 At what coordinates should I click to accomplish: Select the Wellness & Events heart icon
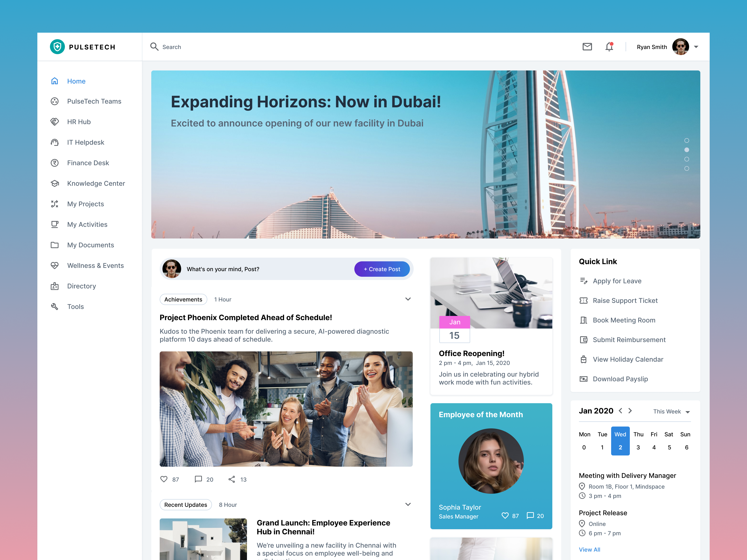click(x=55, y=265)
